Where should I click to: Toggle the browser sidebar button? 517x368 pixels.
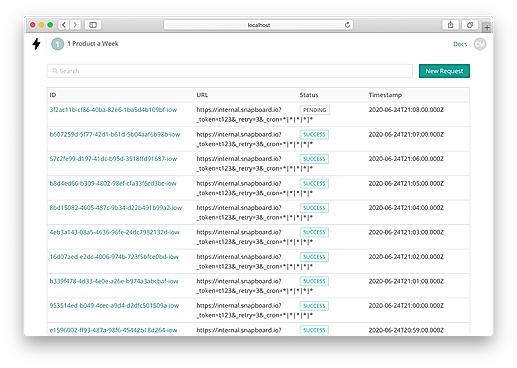point(93,25)
